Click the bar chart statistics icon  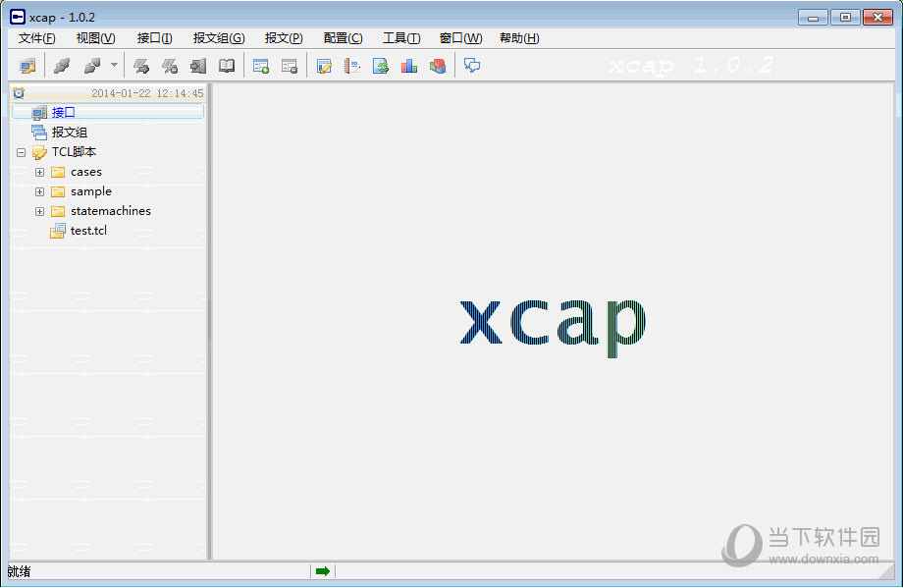409,65
